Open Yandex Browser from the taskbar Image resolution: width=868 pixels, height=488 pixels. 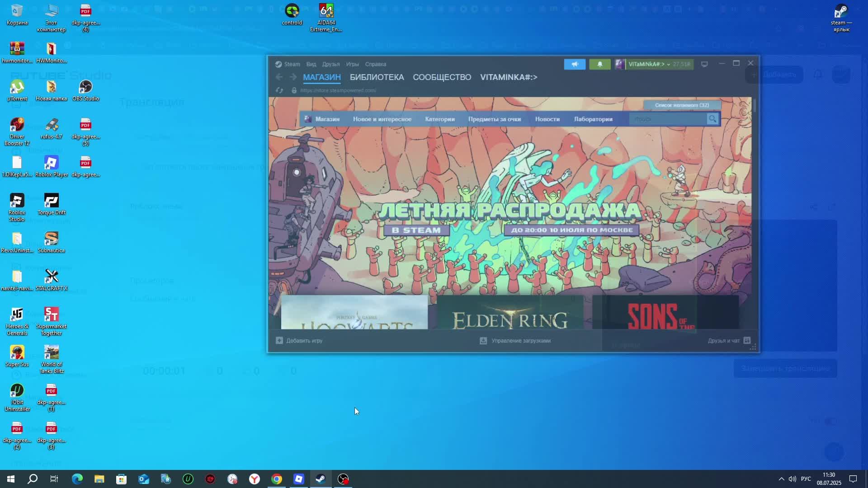pyautogui.click(x=255, y=479)
